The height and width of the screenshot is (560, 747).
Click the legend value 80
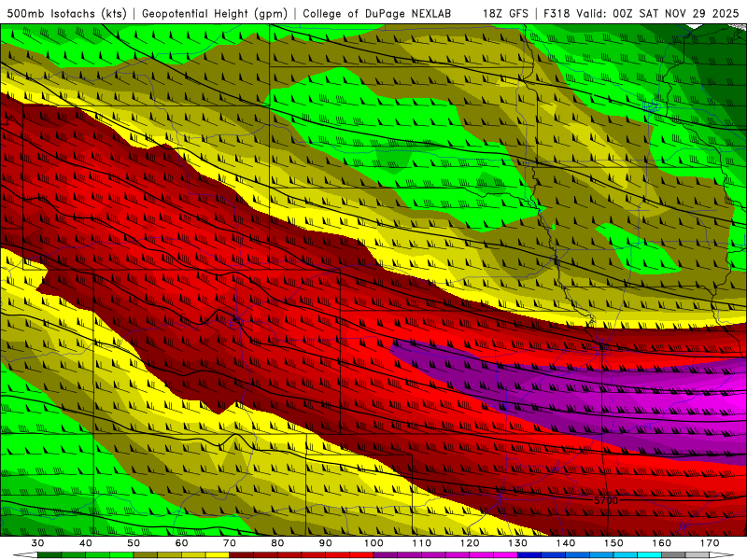tap(277, 543)
